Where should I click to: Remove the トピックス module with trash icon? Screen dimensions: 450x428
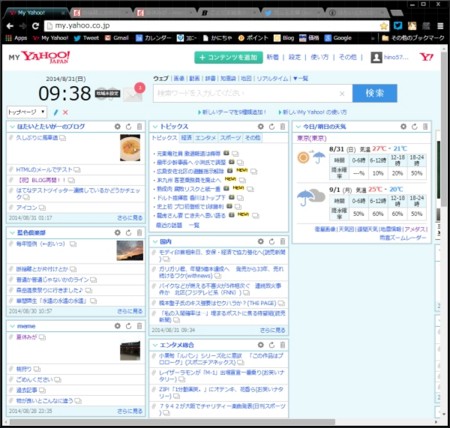pos(282,127)
